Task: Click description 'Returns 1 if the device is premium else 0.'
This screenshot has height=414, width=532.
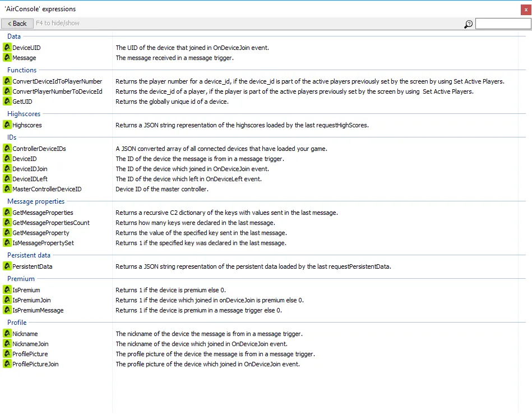Action: (170, 290)
